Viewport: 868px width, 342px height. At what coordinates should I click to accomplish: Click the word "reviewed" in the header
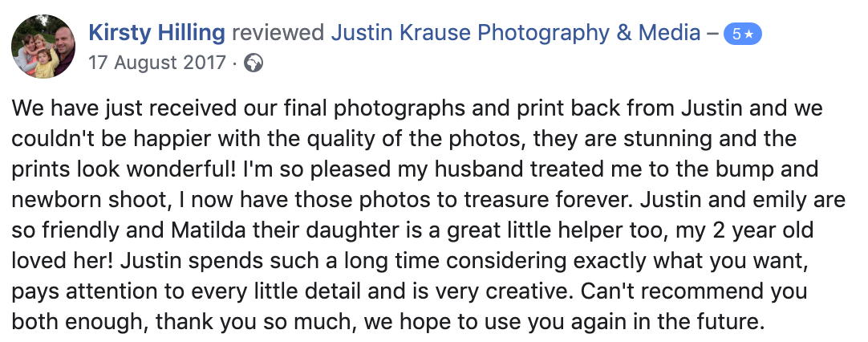point(278,34)
